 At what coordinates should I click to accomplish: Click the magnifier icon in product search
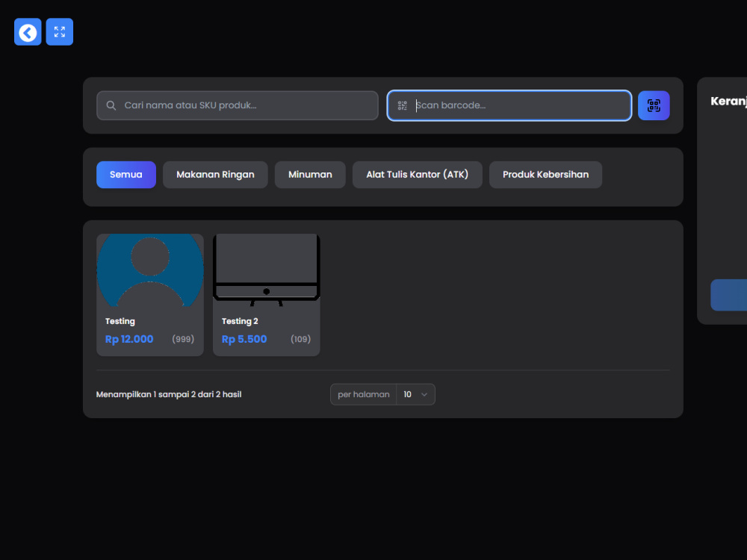[111, 105]
